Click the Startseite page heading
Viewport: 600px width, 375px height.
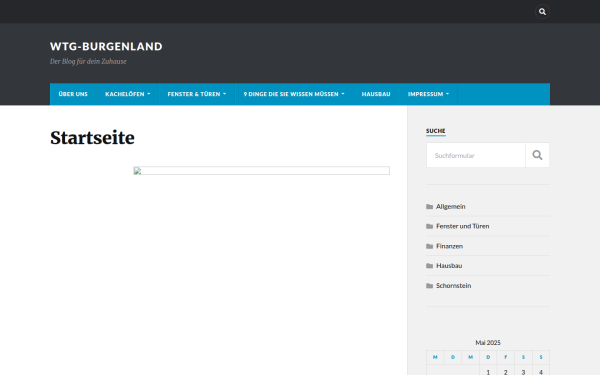(x=92, y=138)
